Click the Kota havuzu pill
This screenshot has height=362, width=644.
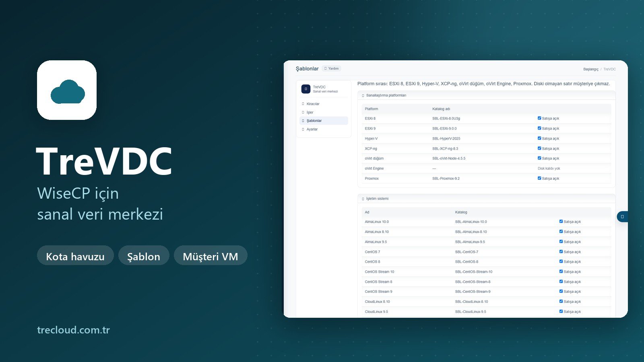[x=75, y=255]
